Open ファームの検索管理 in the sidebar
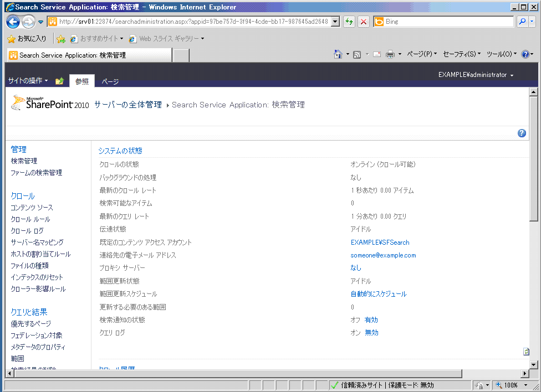The height and width of the screenshot is (392, 541). [36, 173]
